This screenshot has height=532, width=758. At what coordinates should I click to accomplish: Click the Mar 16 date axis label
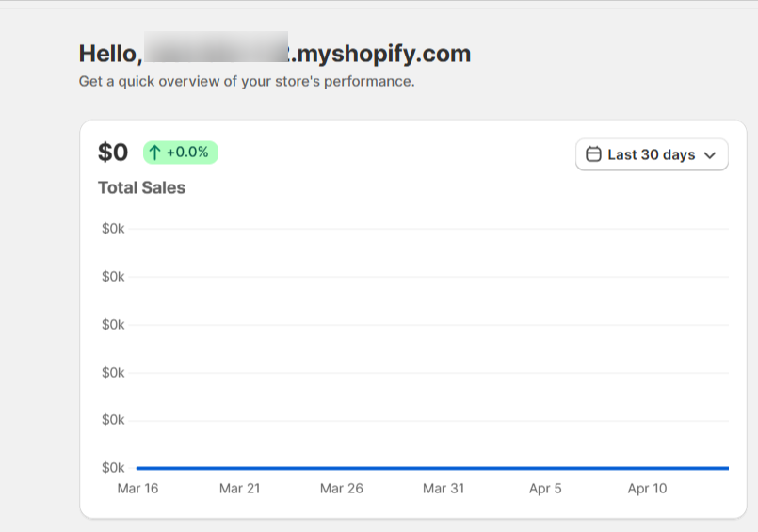pos(137,488)
